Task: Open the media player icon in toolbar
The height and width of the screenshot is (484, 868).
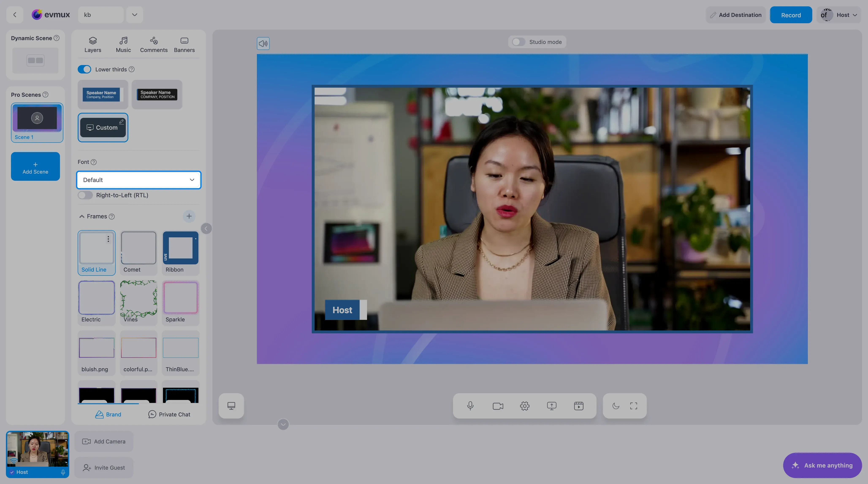Action: [x=579, y=406]
